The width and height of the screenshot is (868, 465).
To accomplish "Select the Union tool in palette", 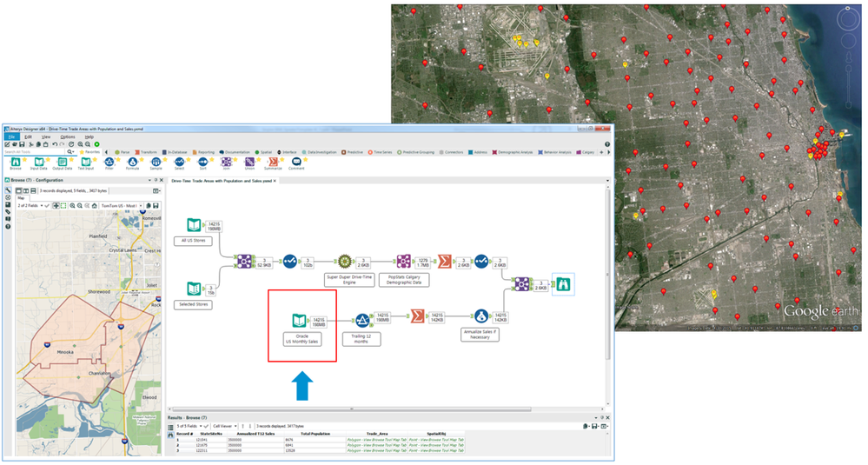I will tap(249, 162).
